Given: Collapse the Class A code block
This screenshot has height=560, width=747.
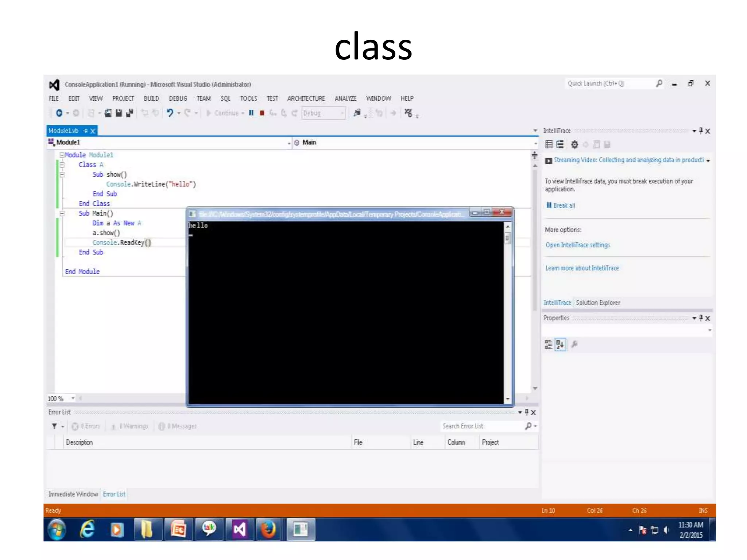Looking at the screenshot, I should coord(62,165).
